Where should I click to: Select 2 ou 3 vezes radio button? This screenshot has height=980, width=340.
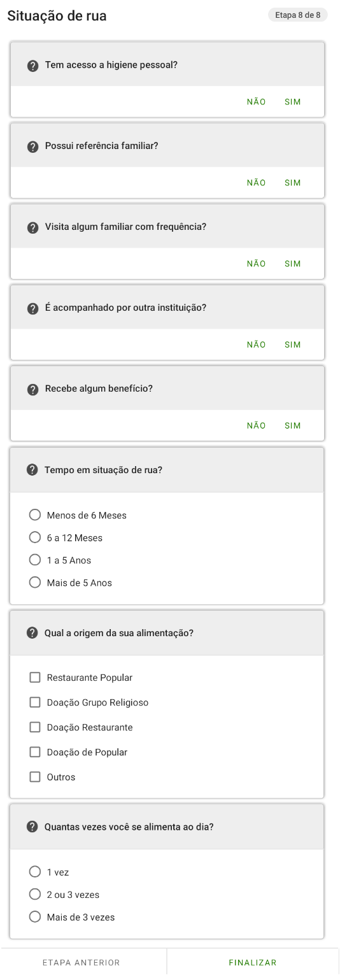[35, 895]
